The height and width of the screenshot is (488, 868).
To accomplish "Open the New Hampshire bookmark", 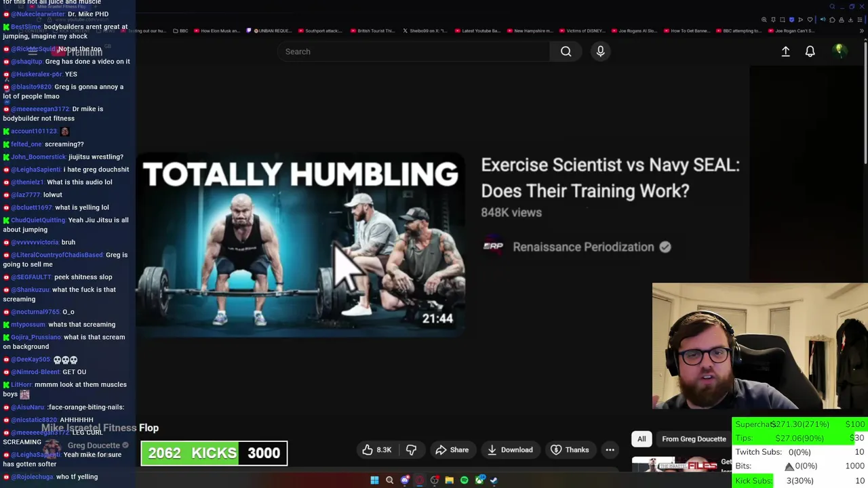I will 530,30.
